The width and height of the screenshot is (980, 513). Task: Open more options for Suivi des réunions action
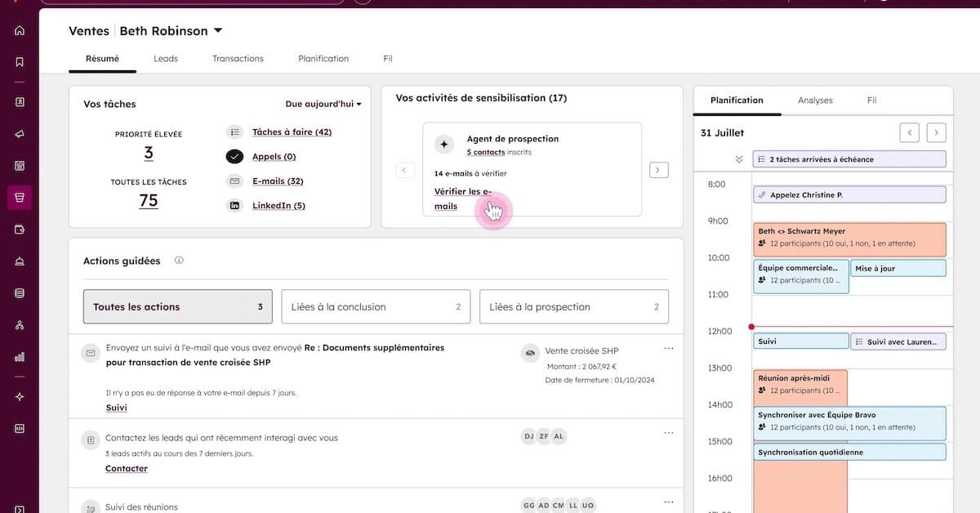click(669, 502)
